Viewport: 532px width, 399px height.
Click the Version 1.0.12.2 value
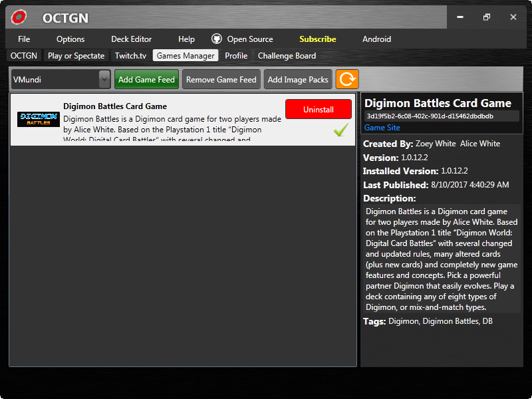point(414,158)
